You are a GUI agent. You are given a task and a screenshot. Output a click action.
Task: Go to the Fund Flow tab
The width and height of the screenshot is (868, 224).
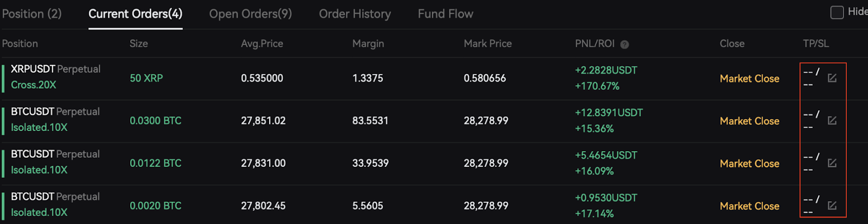[445, 14]
